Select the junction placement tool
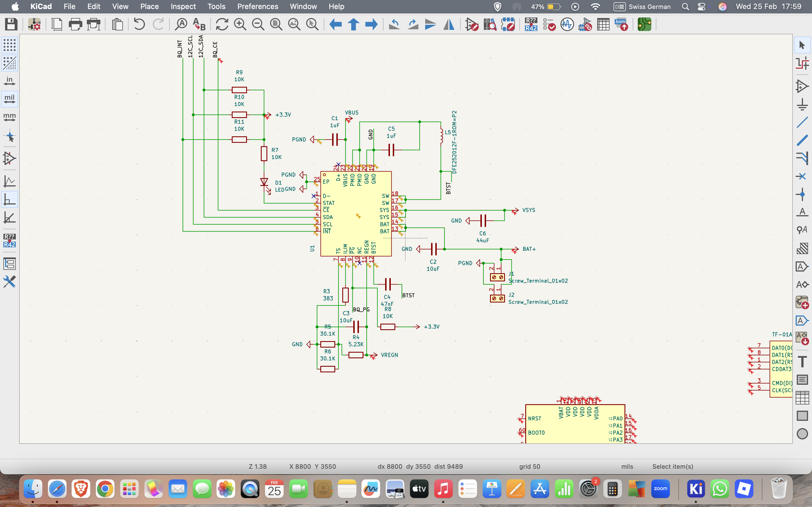The width and height of the screenshot is (812, 507). pos(802,194)
